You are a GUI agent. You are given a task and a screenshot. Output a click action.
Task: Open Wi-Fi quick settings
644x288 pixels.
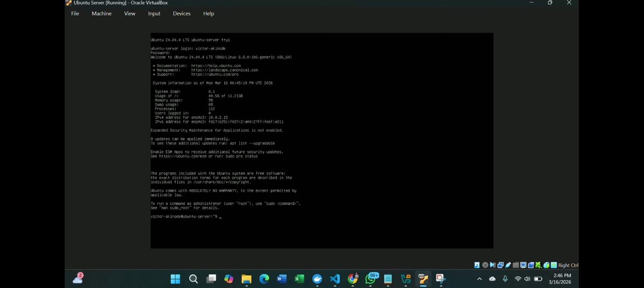click(518, 279)
